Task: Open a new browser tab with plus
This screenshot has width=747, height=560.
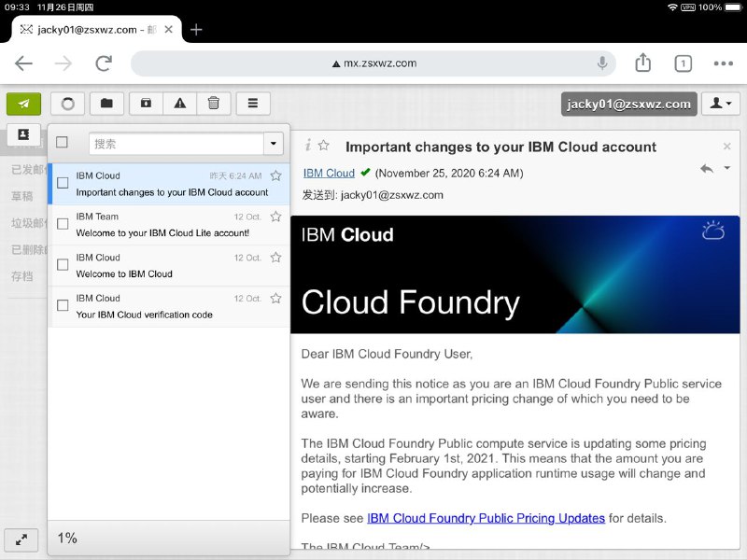Action: [196, 30]
